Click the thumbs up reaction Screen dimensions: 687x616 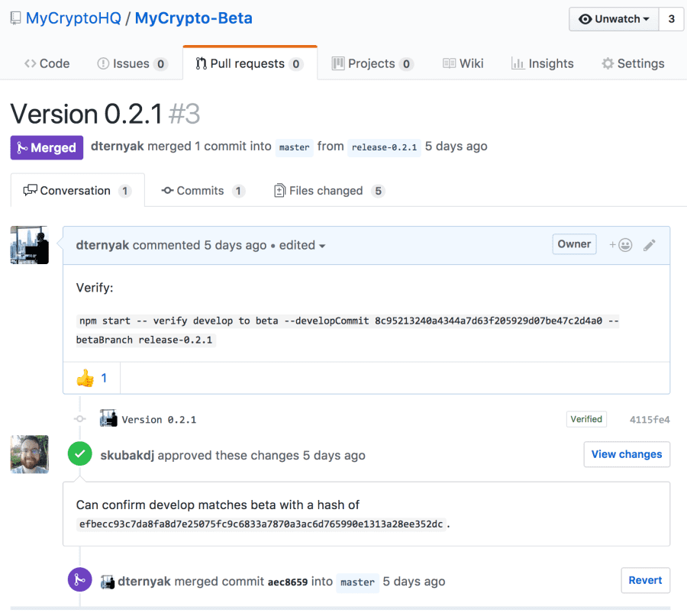92,378
